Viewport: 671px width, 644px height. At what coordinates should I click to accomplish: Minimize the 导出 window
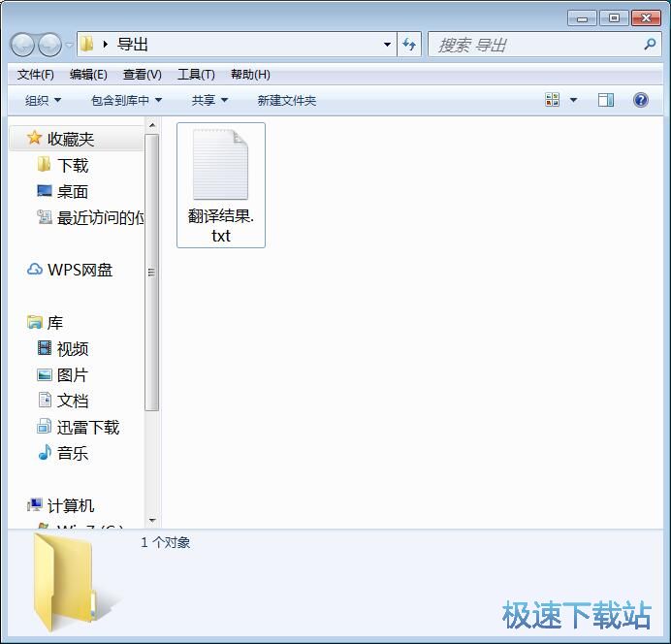[x=582, y=18]
